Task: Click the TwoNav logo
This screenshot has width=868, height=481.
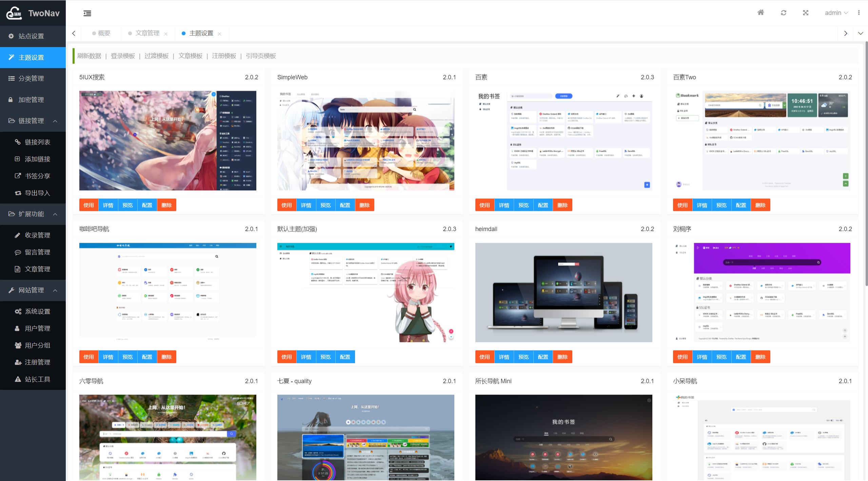Action: tap(33, 13)
